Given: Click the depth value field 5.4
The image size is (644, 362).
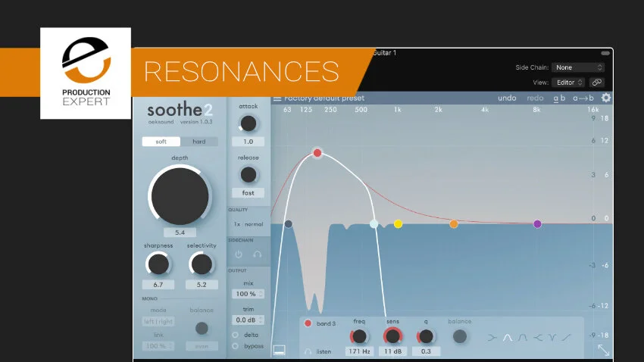Looking at the screenshot, I should pos(180,232).
